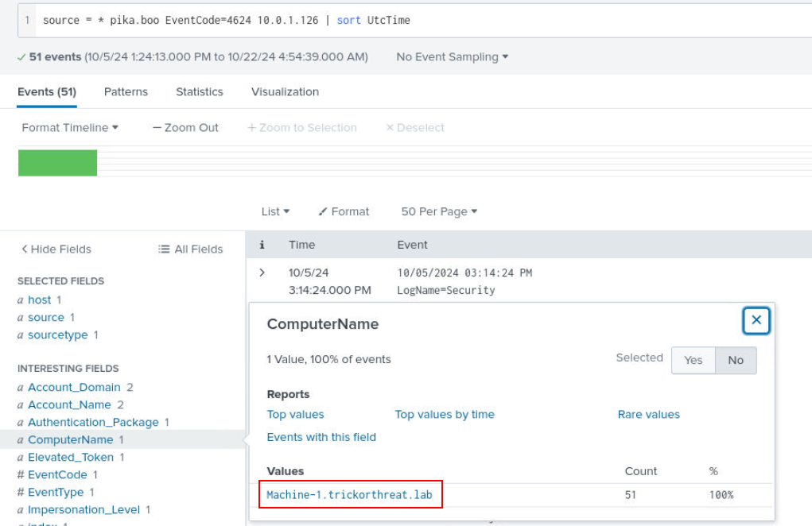This screenshot has width=812, height=526.
Task: Click the All Fields list icon
Action: [164, 249]
